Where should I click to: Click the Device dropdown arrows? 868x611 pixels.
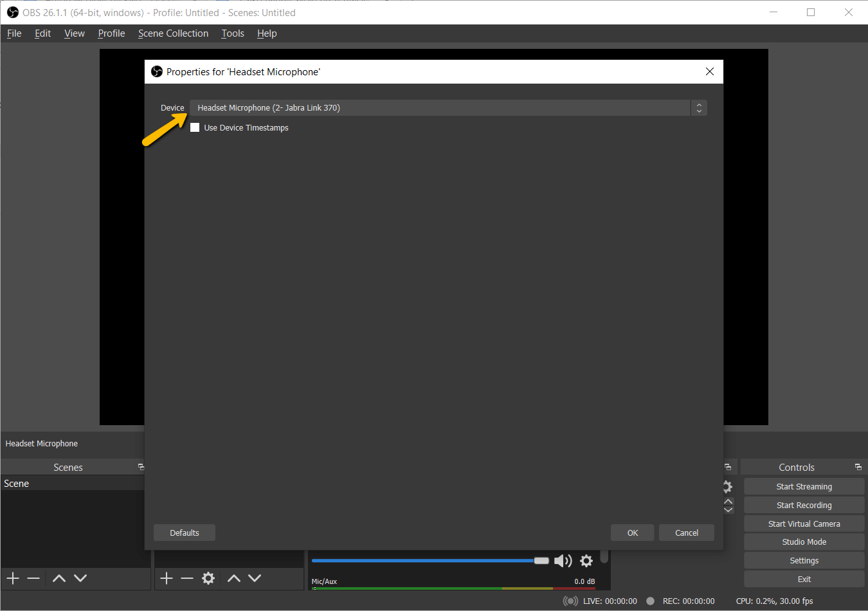(x=699, y=107)
